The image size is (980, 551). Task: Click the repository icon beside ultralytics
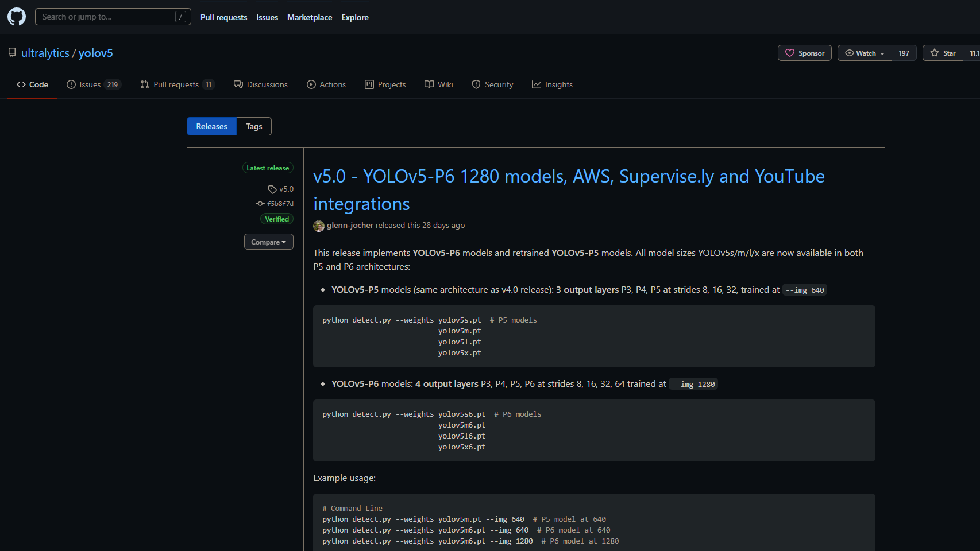click(x=12, y=52)
